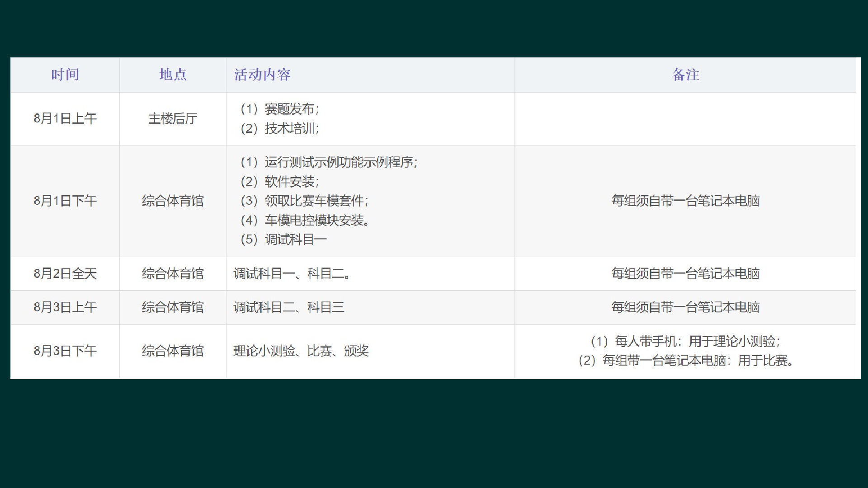Select the 主楼后厅 location cell
Screen dimensions: 868x488
click(x=173, y=119)
